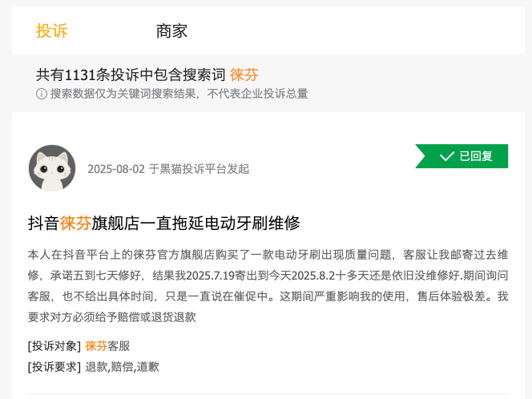This screenshot has width=532, height=399.
Task: Click the 已回复 status label text
Action: pyautogui.click(x=476, y=156)
